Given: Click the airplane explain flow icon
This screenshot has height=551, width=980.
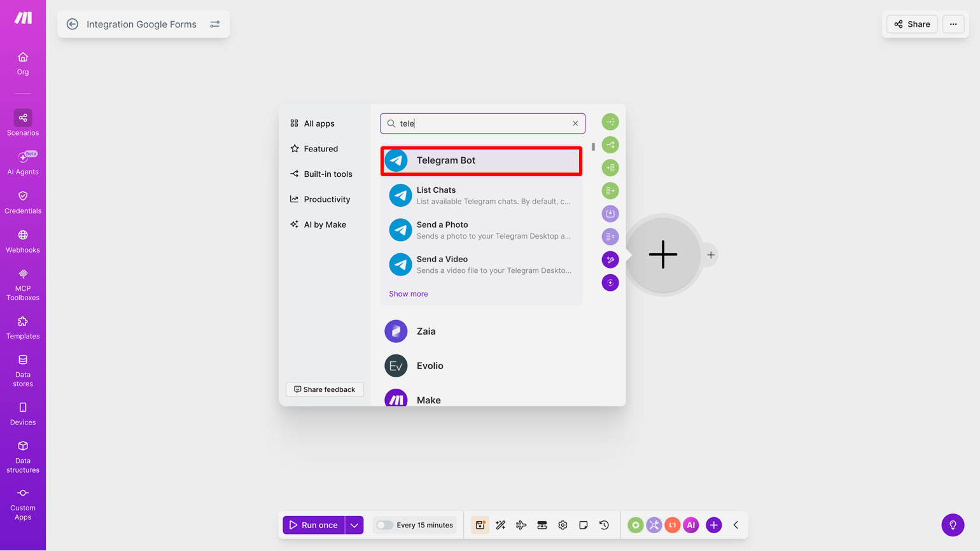Looking at the screenshot, I should (521, 525).
